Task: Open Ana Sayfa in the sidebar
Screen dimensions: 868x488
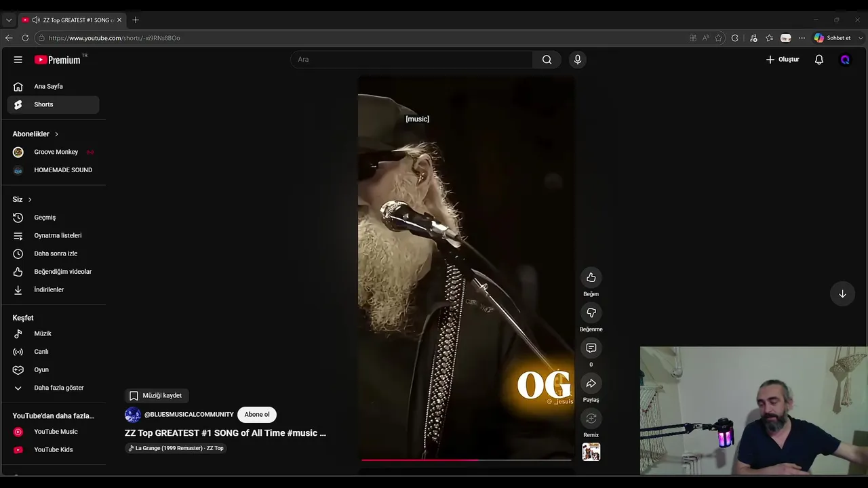Action: click(54, 86)
